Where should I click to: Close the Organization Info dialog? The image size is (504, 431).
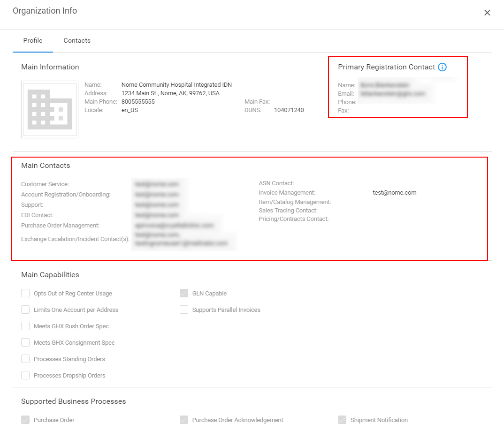[x=487, y=13]
